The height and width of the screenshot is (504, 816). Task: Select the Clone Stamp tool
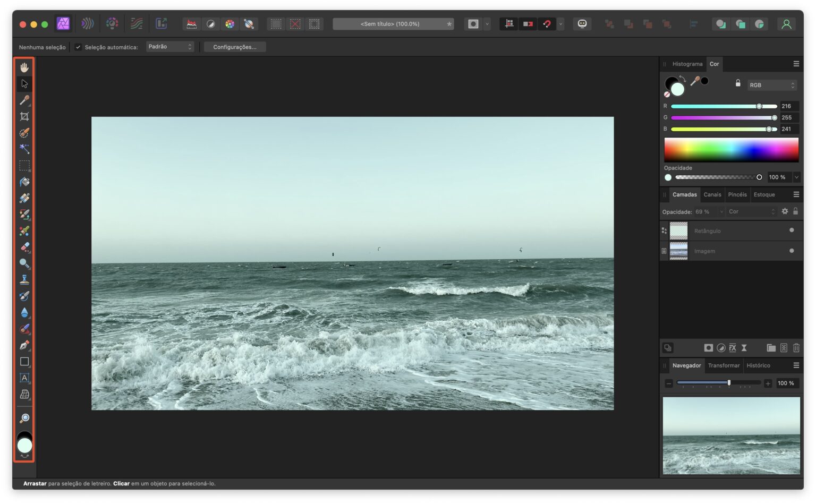coord(24,280)
